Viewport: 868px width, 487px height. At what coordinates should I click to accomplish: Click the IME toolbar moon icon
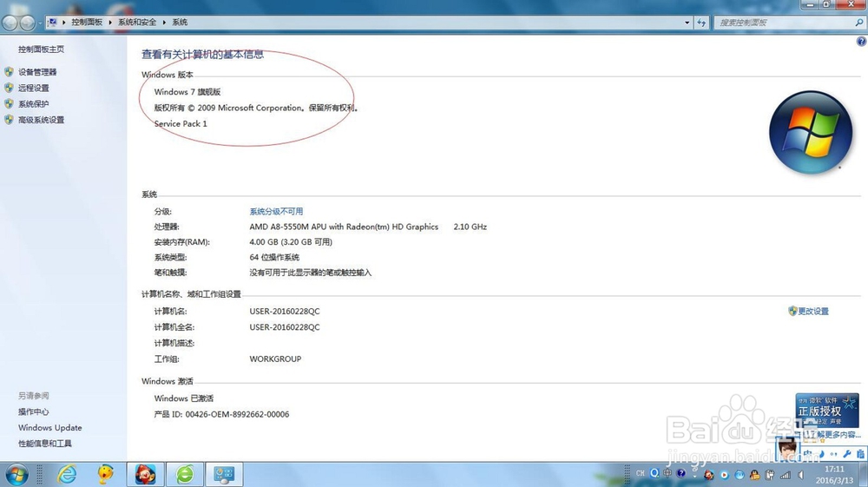821,454
